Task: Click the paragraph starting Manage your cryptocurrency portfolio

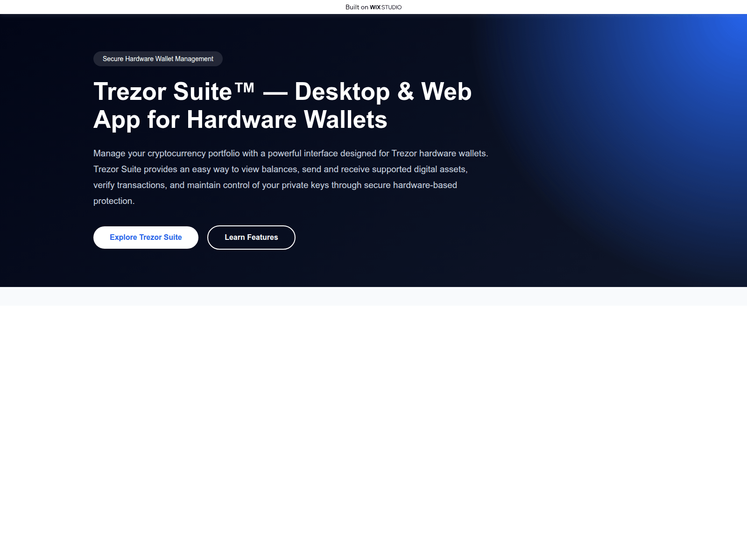Action: [x=291, y=177]
